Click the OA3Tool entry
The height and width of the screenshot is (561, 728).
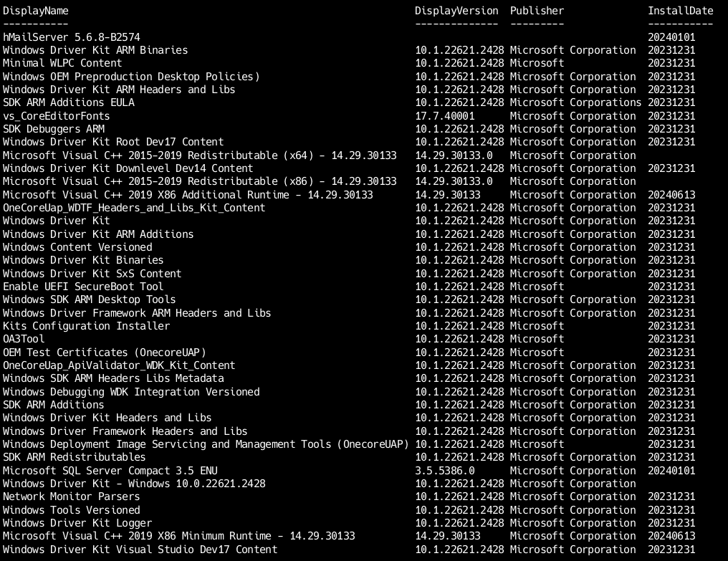coord(24,339)
